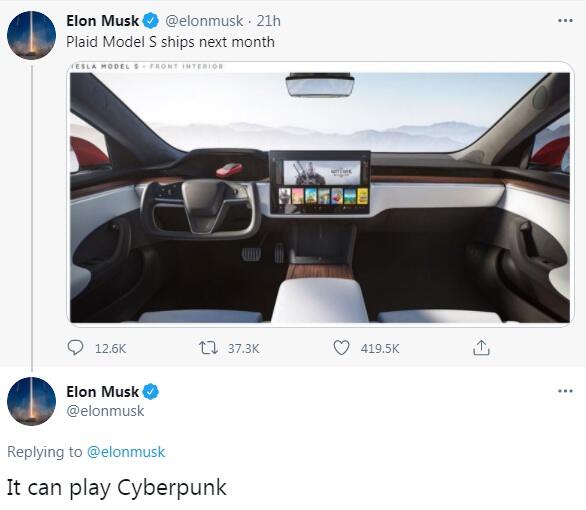Click the @elonmusk handle in the first tweet

pyautogui.click(x=204, y=21)
